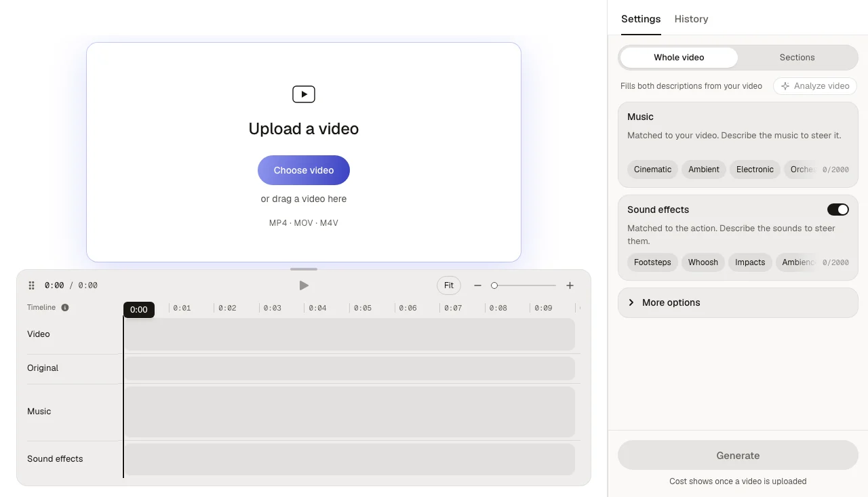
Task: Add the Electronic music chip
Action: pyautogui.click(x=755, y=170)
